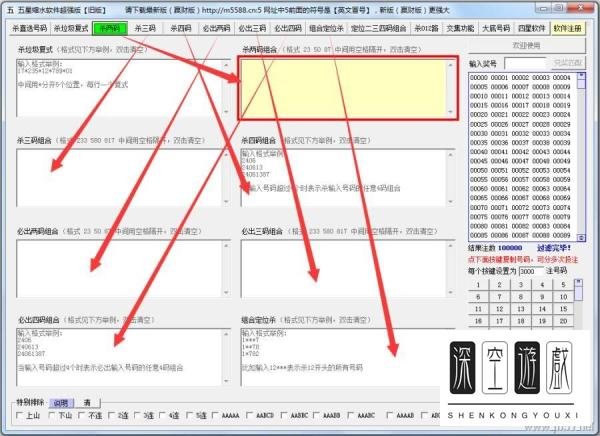600x436 pixels.
Task: Select the 说明 sub-tab under 特别排除
Action: point(59,402)
